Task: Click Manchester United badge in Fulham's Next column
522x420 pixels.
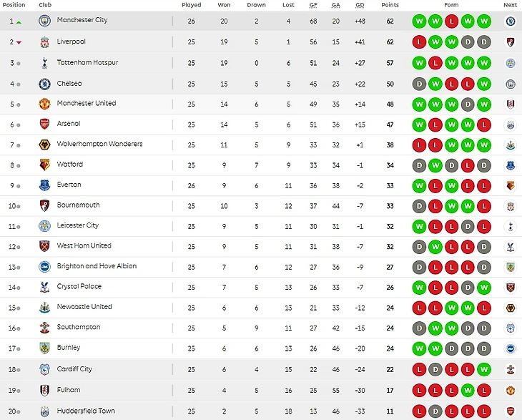Action: 511,391
